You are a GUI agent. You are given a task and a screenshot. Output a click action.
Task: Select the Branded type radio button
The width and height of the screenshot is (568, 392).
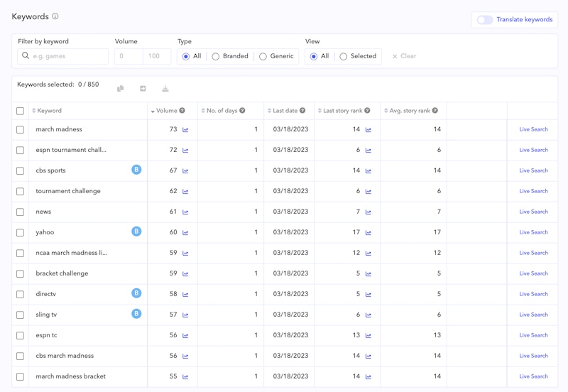coord(216,56)
